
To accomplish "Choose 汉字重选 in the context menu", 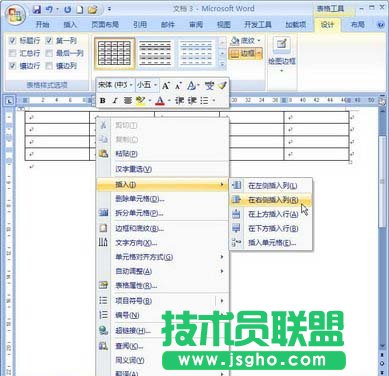I will point(162,169).
